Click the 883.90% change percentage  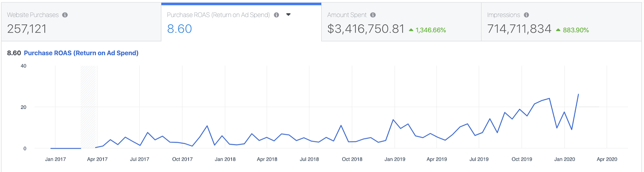(576, 30)
